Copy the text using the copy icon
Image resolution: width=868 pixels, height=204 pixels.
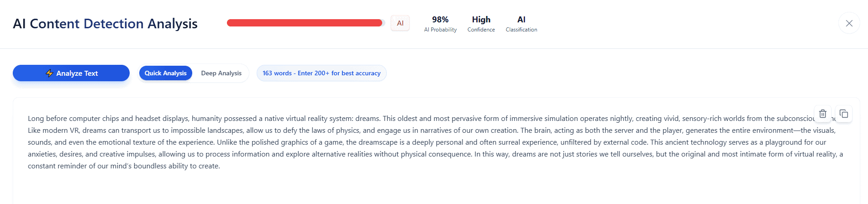pos(843,114)
